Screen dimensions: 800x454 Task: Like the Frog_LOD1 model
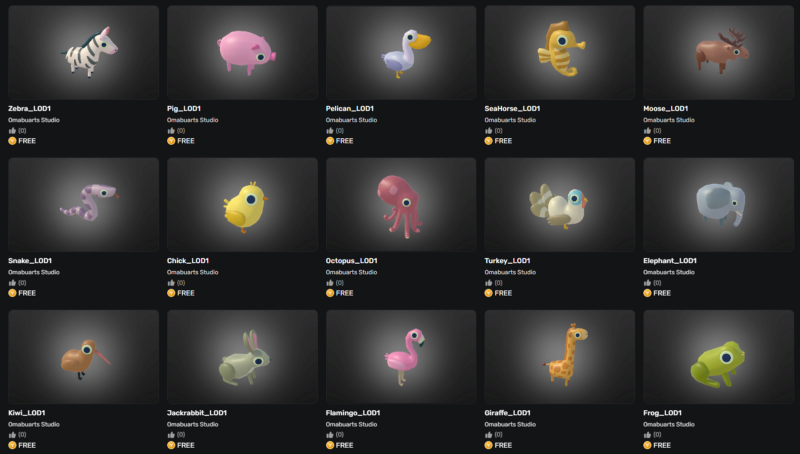click(x=647, y=435)
